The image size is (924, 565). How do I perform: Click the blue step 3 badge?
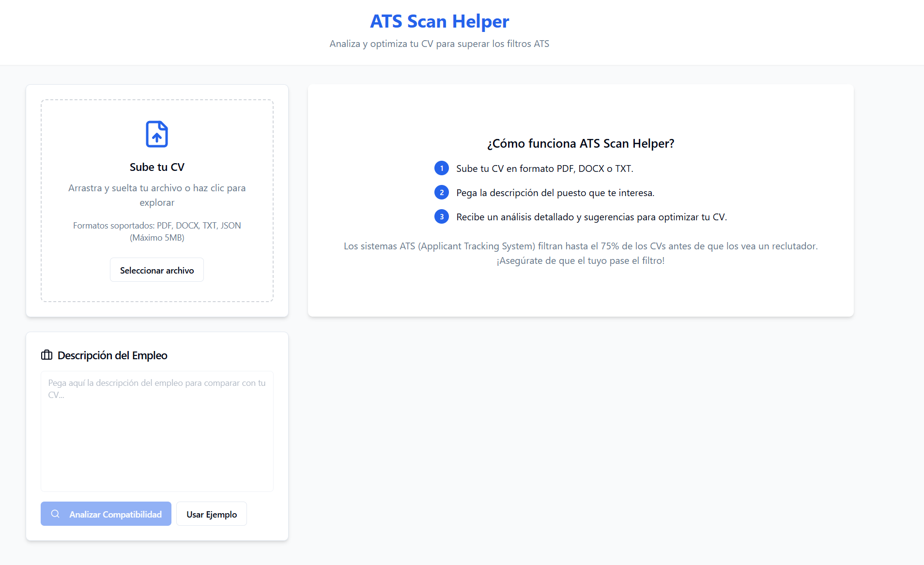coord(441,216)
